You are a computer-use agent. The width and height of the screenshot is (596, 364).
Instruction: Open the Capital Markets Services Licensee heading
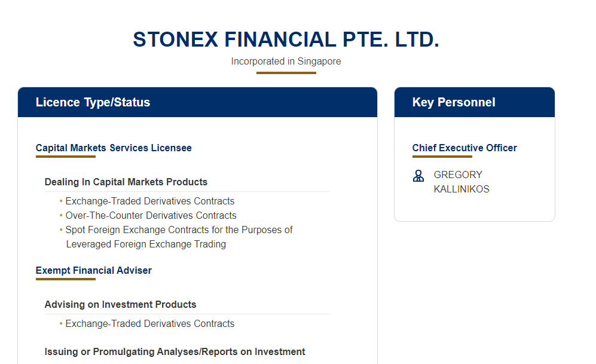click(x=114, y=148)
